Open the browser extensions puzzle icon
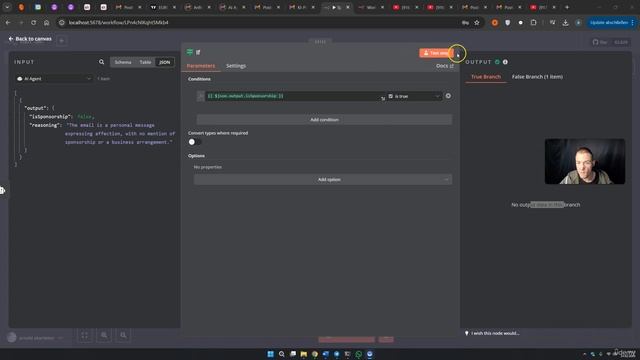This screenshot has width=640, height=360. (533, 22)
